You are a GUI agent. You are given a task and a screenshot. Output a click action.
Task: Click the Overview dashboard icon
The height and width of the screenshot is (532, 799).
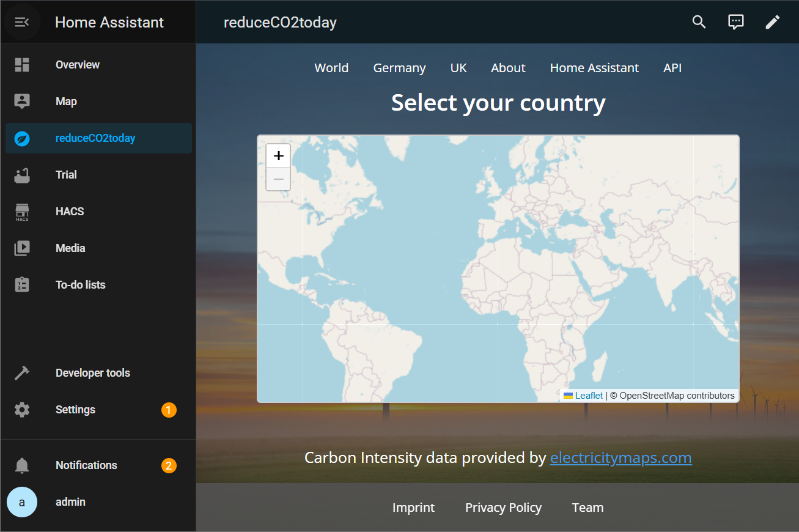22,65
